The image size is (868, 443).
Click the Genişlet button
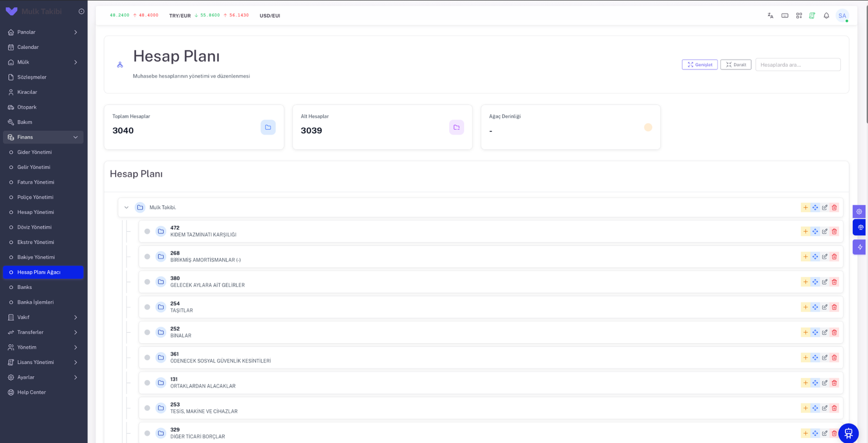pos(700,65)
